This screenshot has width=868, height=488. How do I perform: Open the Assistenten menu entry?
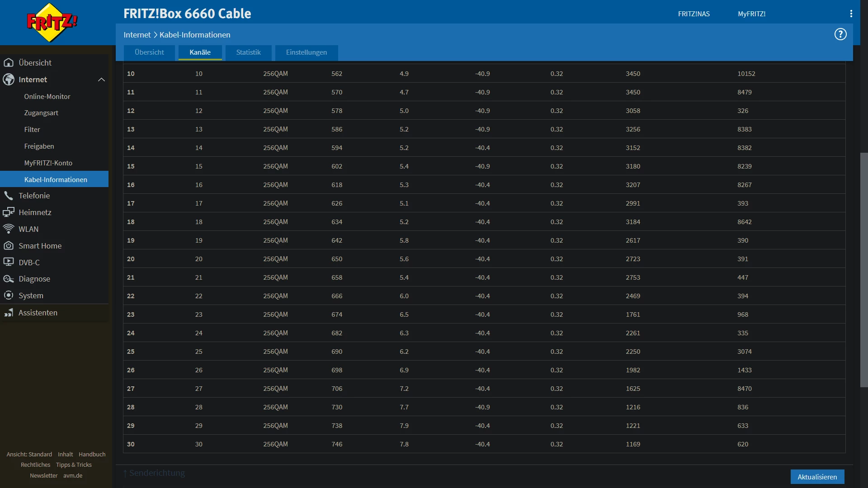point(38,313)
